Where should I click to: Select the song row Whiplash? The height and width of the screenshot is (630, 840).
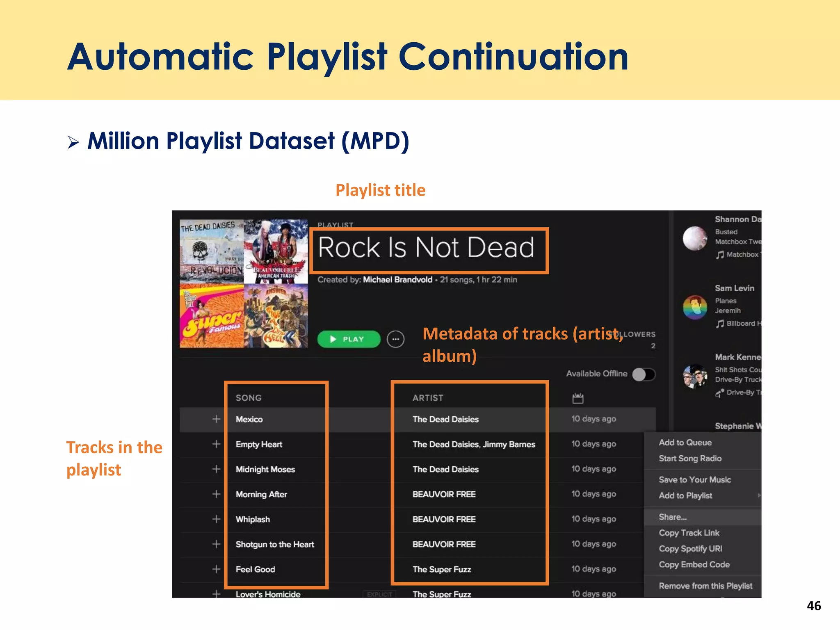coord(412,519)
